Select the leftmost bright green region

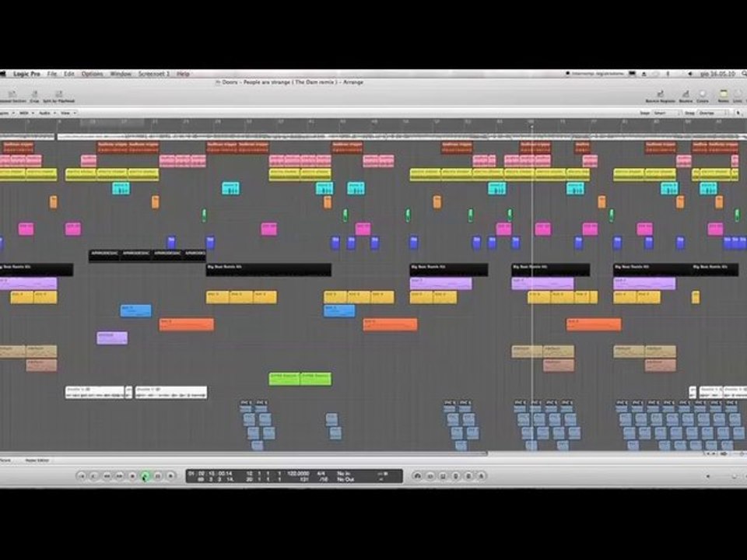click(x=284, y=379)
